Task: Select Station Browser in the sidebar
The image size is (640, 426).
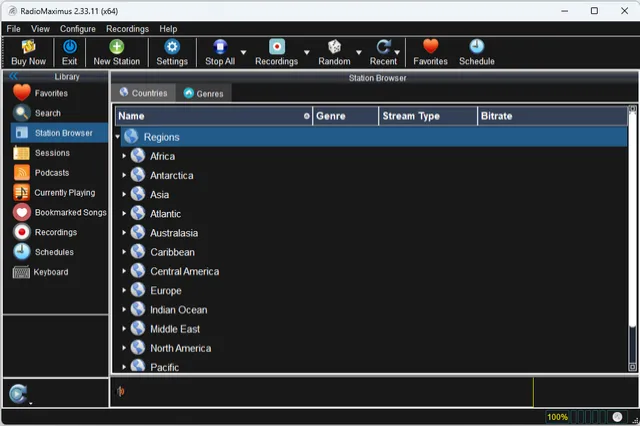Action: click(59, 133)
